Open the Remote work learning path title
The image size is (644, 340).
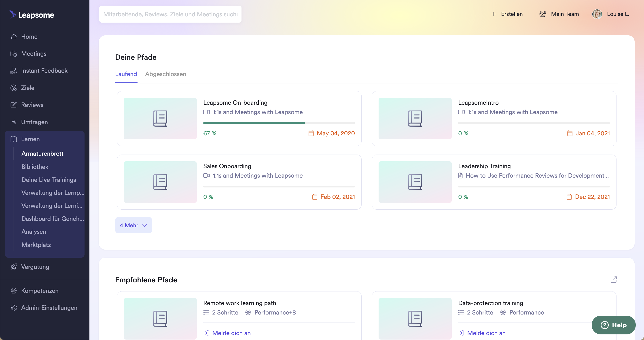pos(239,303)
